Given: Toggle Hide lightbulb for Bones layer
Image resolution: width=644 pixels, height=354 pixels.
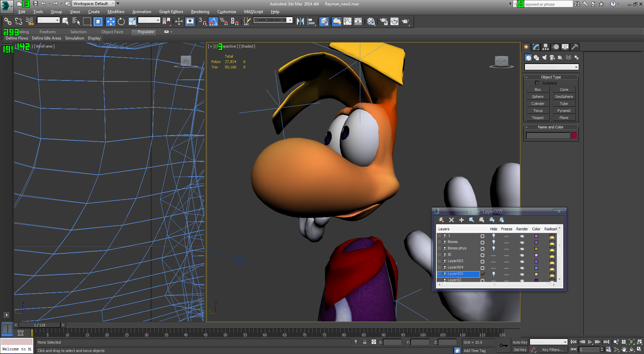Looking at the screenshot, I should click(494, 242).
